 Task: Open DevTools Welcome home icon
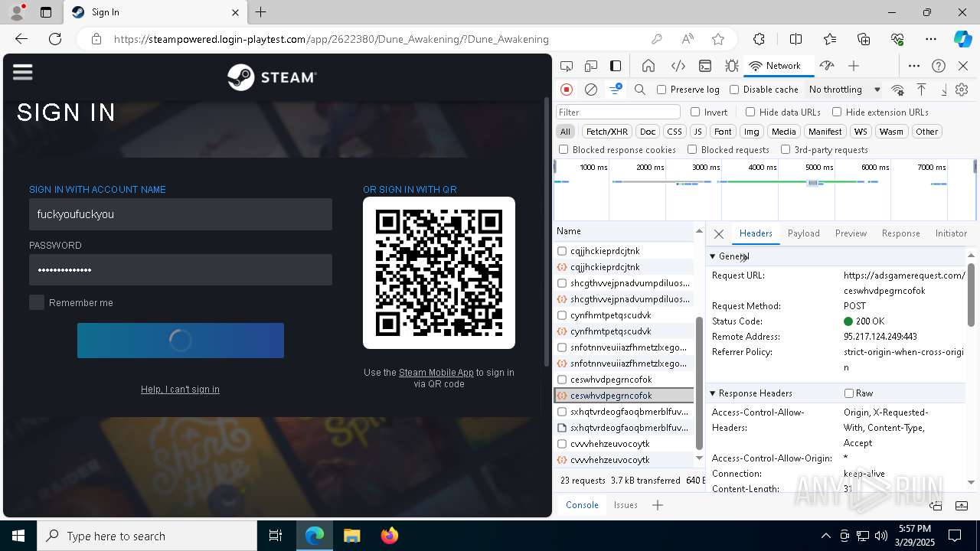pos(648,66)
